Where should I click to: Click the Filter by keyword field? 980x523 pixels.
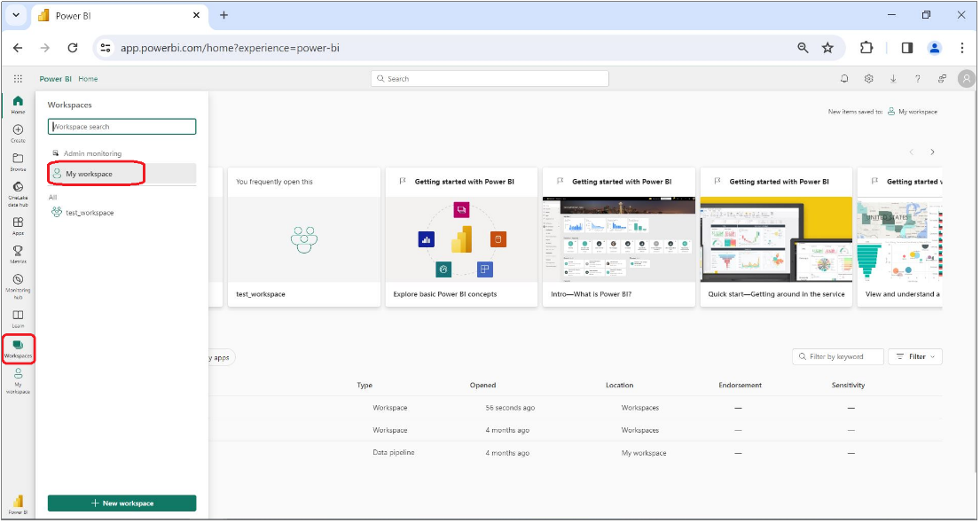[838, 356]
